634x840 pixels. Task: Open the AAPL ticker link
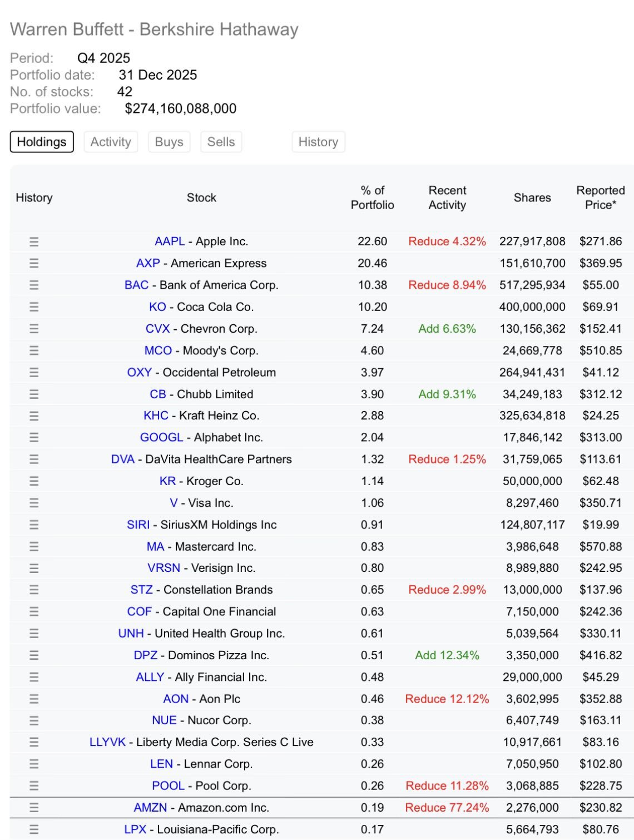point(170,241)
